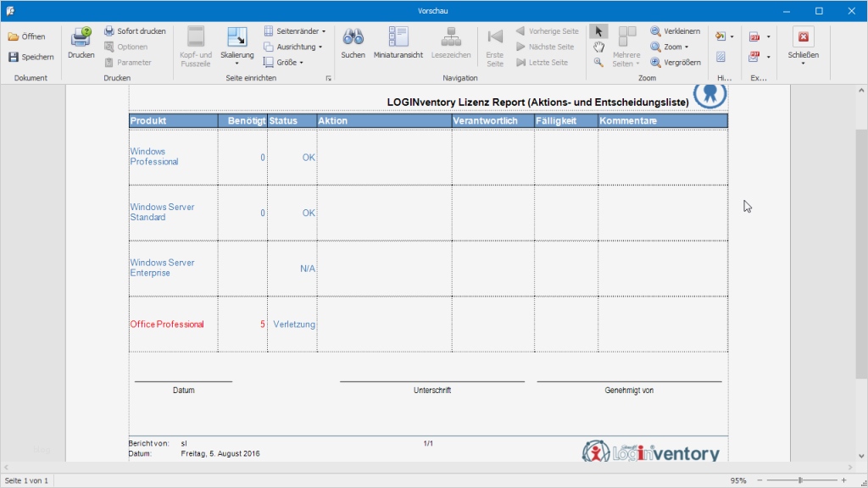Viewport: 868px width, 488px height.
Task: Click the Öffnen button
Action: pos(27,37)
